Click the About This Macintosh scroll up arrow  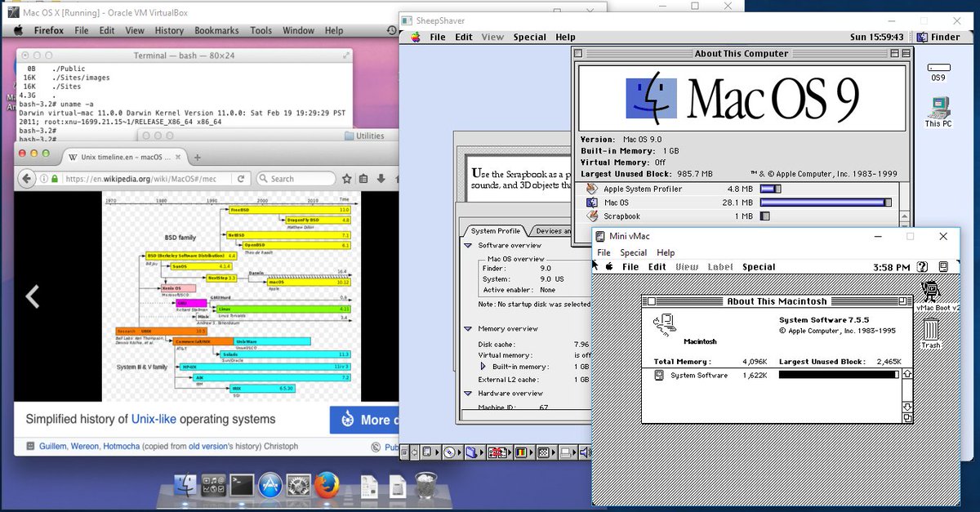coord(906,373)
